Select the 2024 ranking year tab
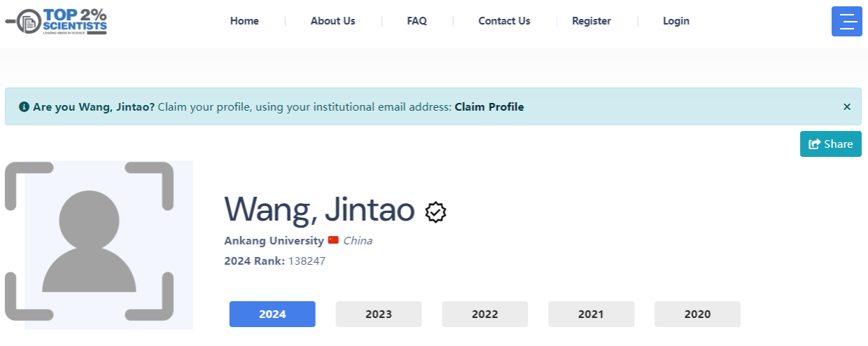The image size is (868, 346). point(272,314)
